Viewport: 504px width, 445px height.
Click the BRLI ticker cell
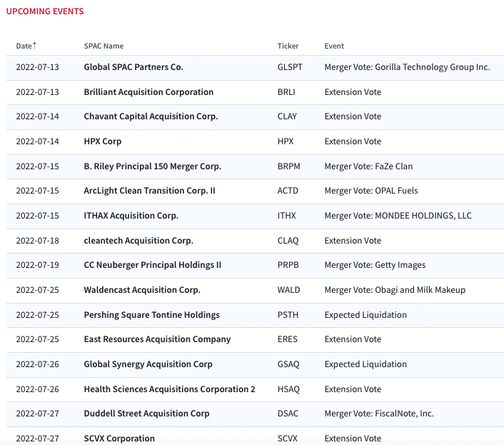point(286,92)
